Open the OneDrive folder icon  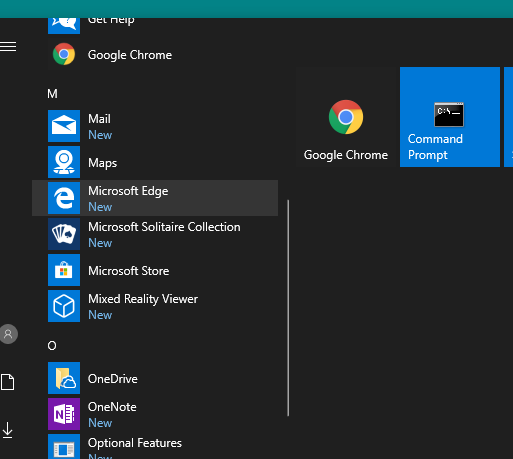coord(64,378)
